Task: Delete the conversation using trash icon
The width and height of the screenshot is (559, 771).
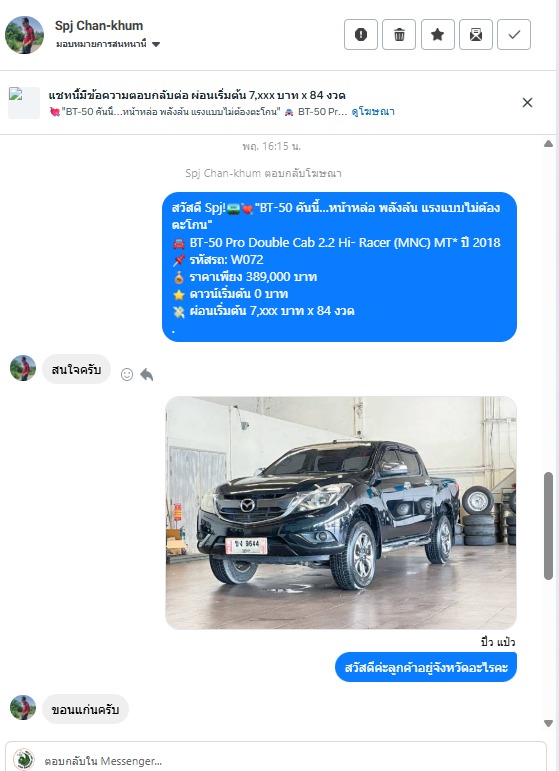Action: point(399,34)
